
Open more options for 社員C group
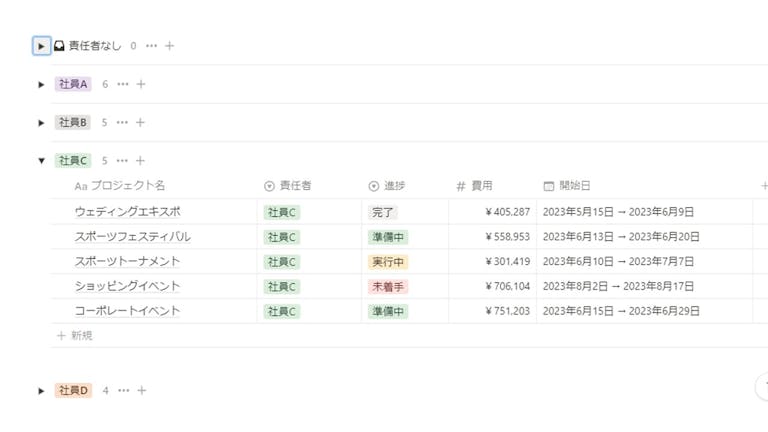122,161
